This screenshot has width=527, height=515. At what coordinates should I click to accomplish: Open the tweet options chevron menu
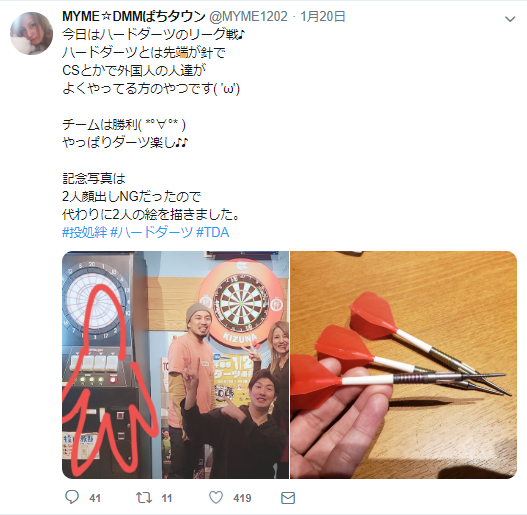point(510,19)
